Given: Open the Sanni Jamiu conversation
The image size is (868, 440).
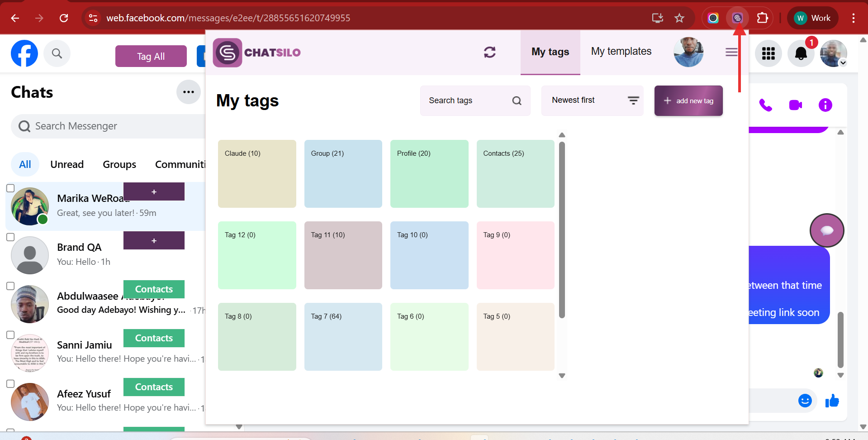Looking at the screenshot, I should coord(105,353).
